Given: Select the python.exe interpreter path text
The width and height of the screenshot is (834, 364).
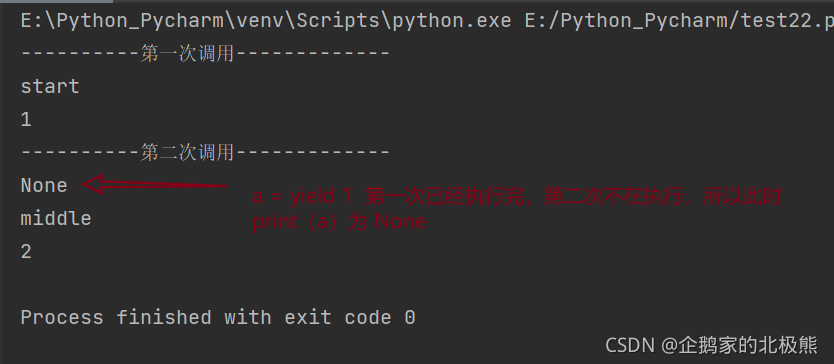Looking at the screenshot, I should pos(266,21).
